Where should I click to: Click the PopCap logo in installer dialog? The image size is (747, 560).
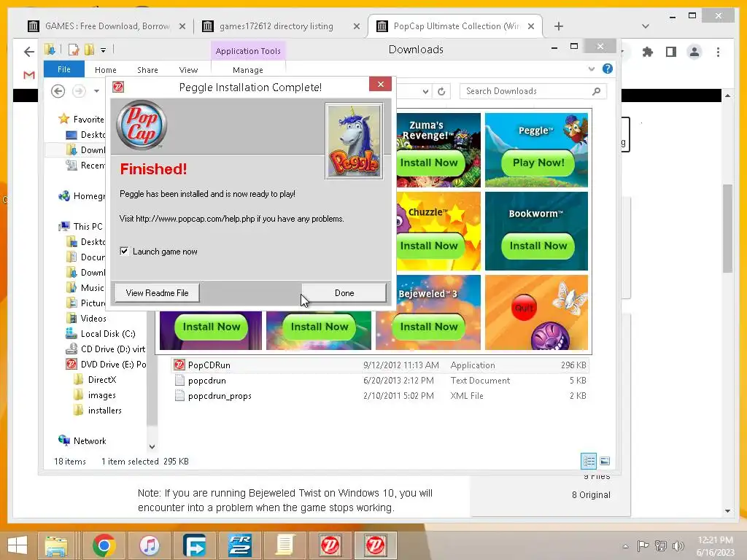pyautogui.click(x=142, y=125)
